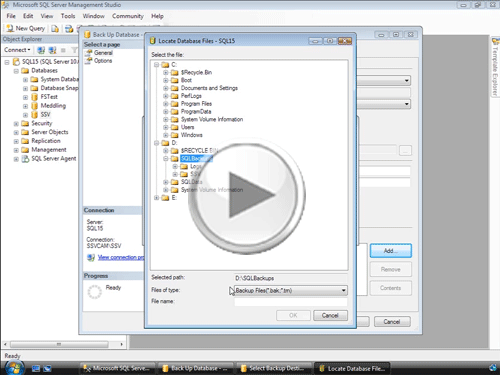Screen dimensions: 500x375
Task: Expand the FSTest database node
Action: [x=25, y=97]
